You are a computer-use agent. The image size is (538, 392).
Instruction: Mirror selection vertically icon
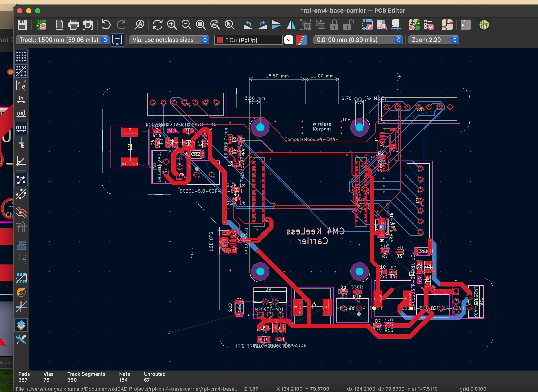[x=276, y=25]
